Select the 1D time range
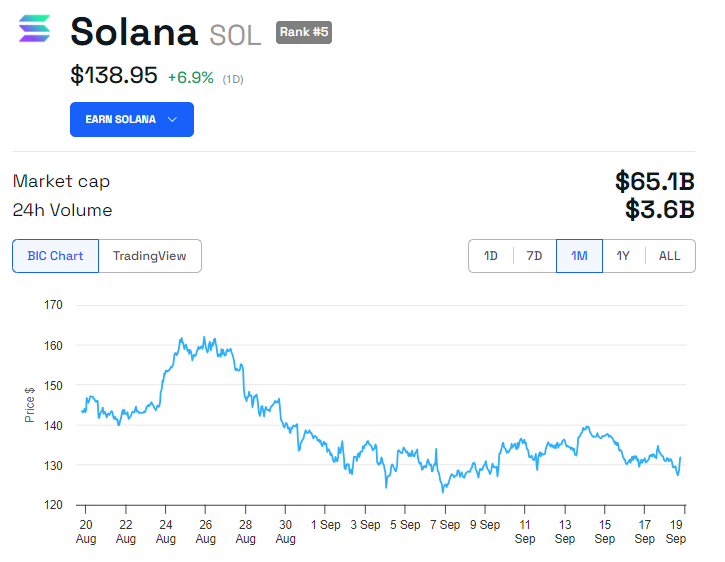The image size is (725, 562). pos(491,256)
